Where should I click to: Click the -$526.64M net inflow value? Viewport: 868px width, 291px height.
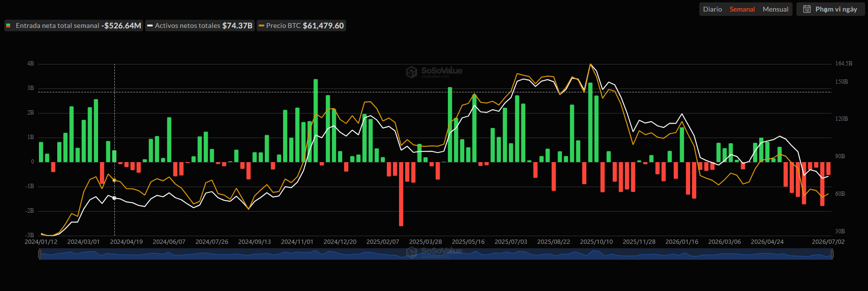[121, 25]
